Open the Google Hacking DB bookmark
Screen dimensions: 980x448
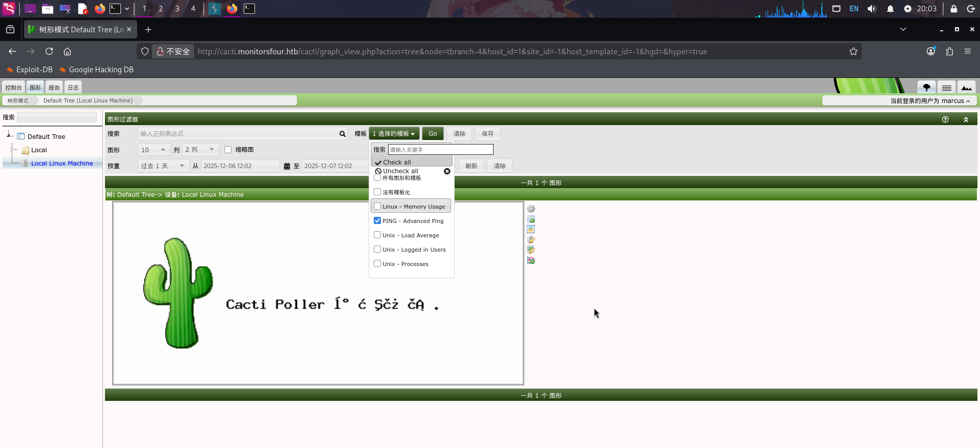(96, 70)
